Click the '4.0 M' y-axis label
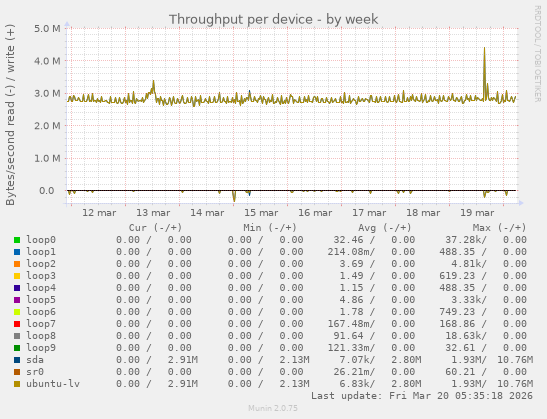547x419 pixels. tap(47, 61)
